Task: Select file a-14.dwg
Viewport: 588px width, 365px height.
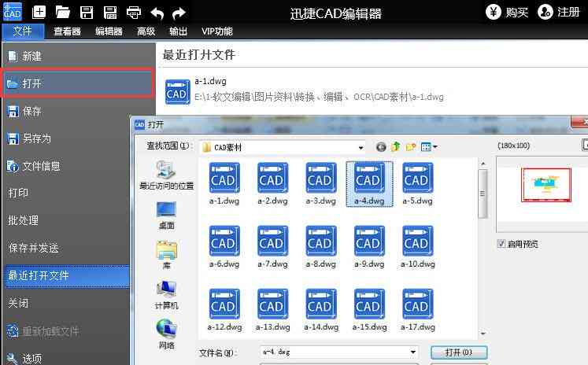Action: (x=320, y=310)
